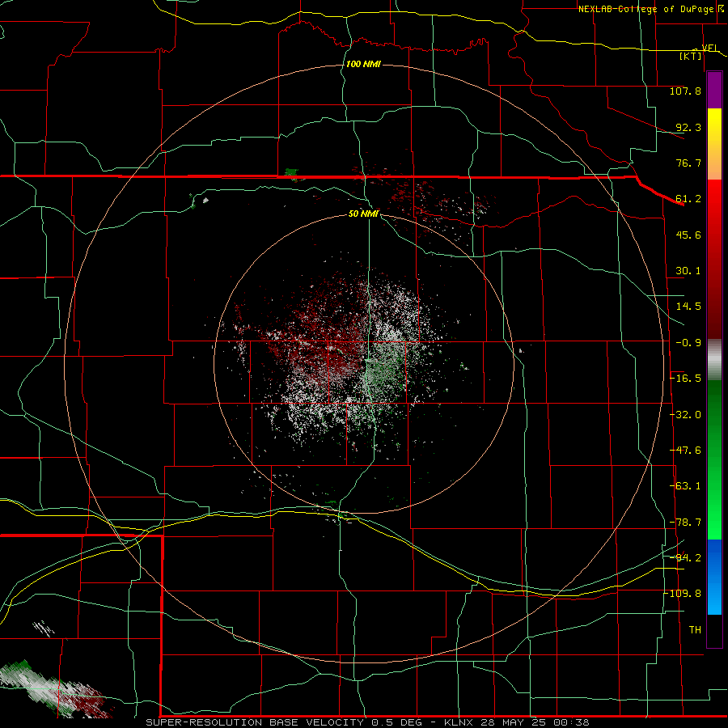Select the -47.6 scale value
This screenshot has width=728, height=728.
pos(685,451)
